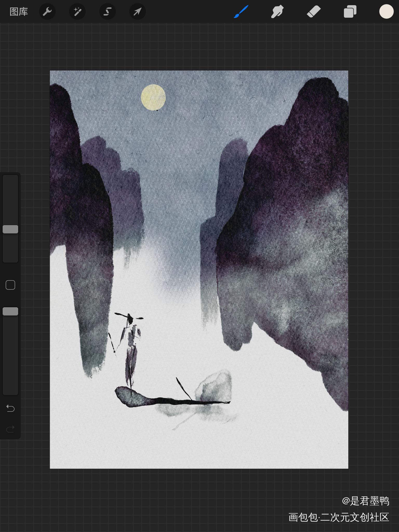Open the Adjustments magic wand menu
Viewport: 399px width, 532px height.
(77, 12)
